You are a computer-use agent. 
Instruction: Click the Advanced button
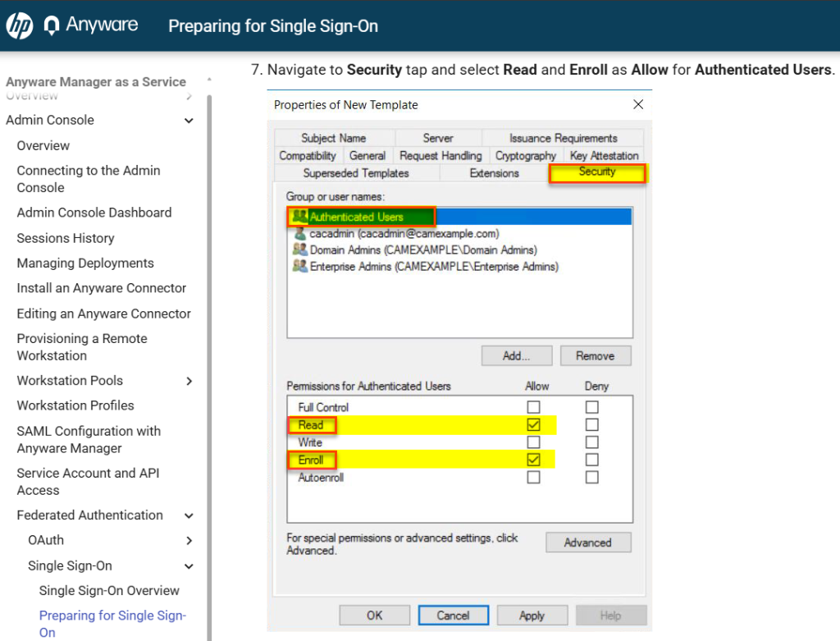588,543
